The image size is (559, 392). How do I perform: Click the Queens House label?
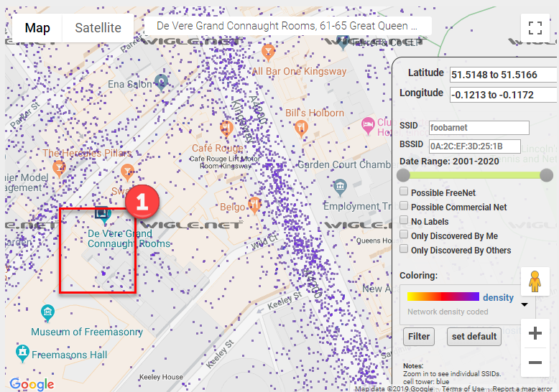coord(374,241)
